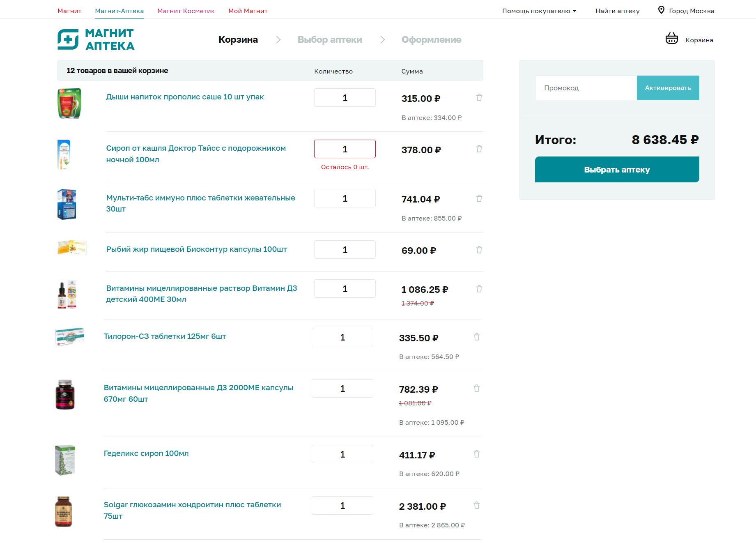
Task: Go to Магнит Аптека logo homepage
Action: (96, 39)
